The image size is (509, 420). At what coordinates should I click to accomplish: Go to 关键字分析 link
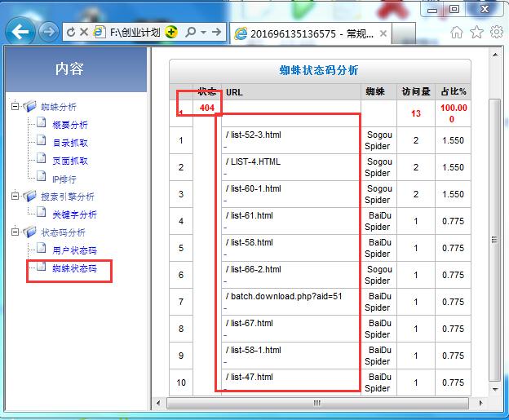click(74, 214)
